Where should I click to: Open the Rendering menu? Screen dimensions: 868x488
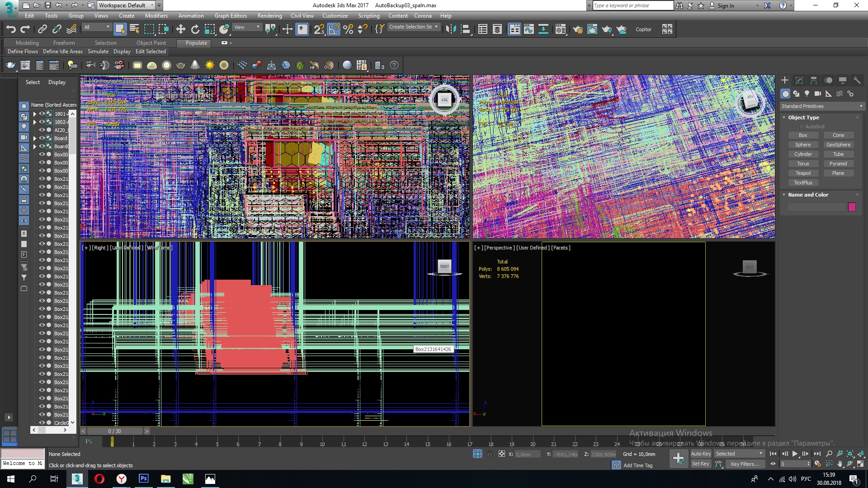[x=269, y=16]
